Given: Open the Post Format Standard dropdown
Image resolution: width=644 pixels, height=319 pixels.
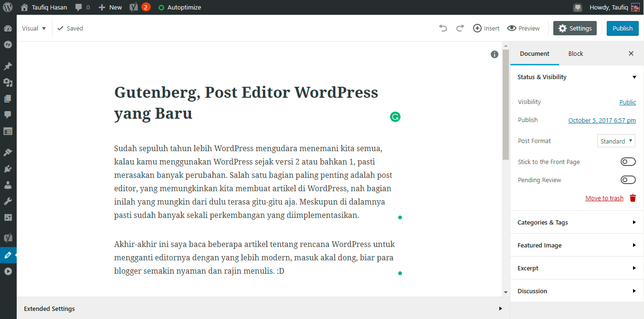Looking at the screenshot, I should tap(616, 141).
